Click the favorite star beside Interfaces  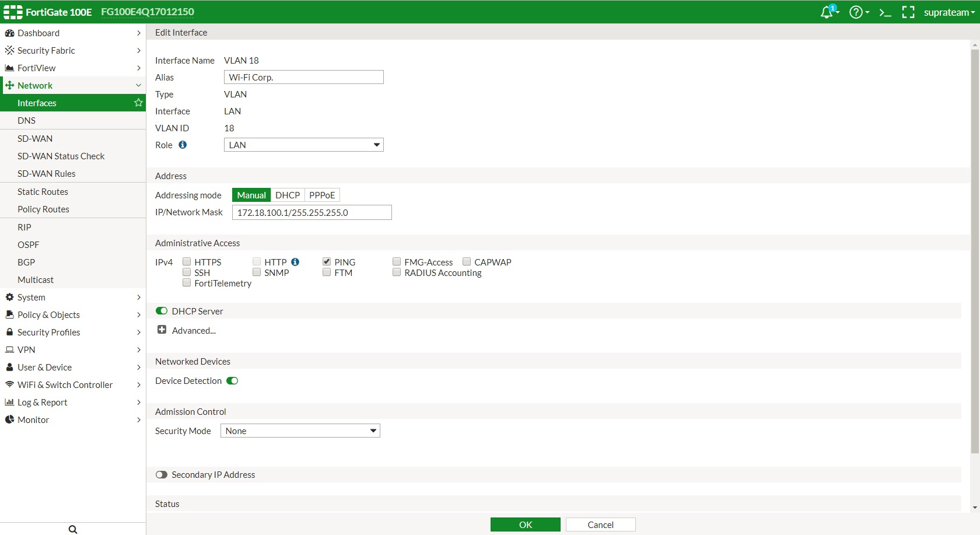click(138, 103)
